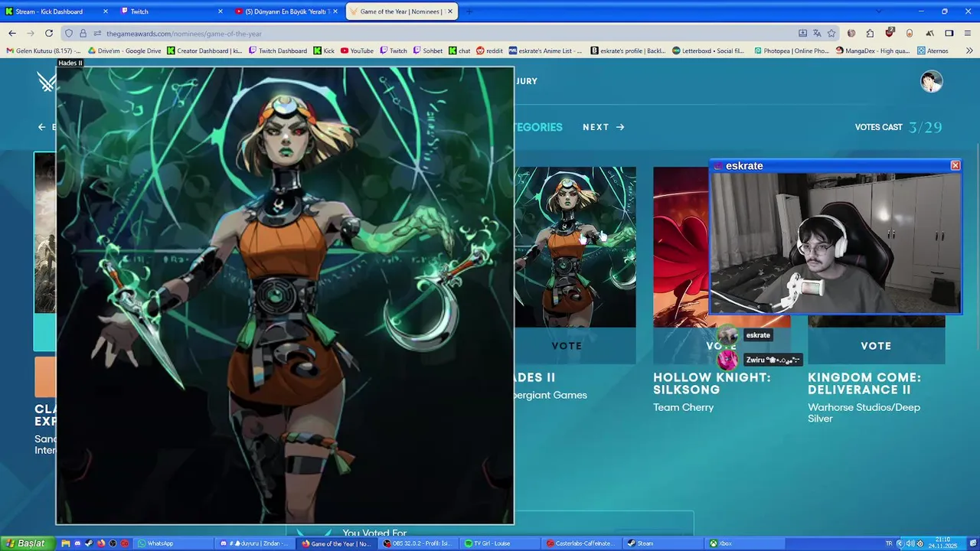980x551 pixels.
Task: Click the enlarged Hades II artwork preview
Action: tap(285, 295)
